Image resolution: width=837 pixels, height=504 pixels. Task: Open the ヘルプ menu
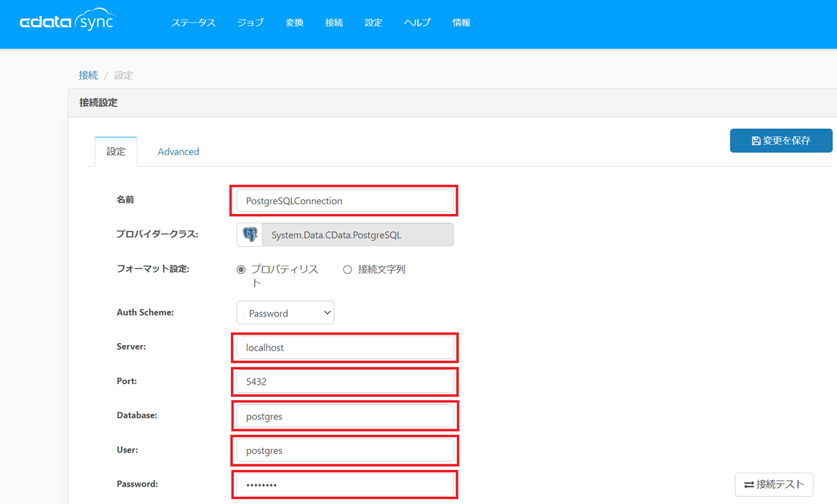coord(417,22)
